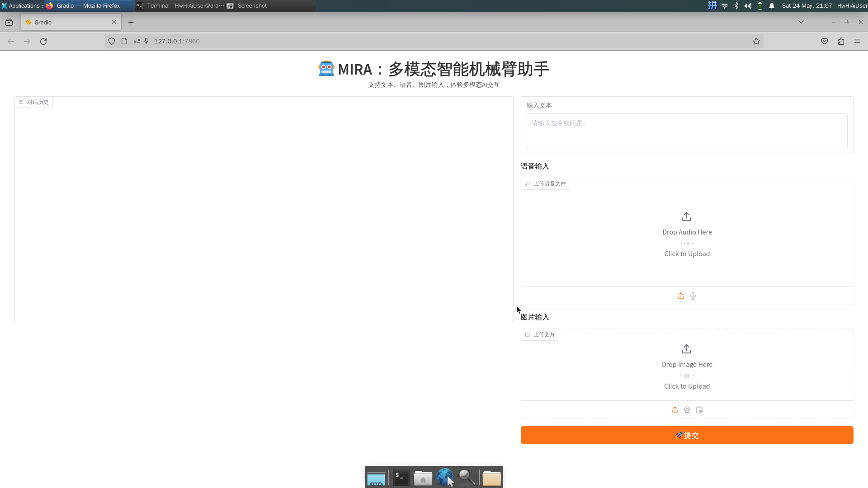This screenshot has width=868, height=488.
Task: Reload the current page
Action: click(43, 41)
